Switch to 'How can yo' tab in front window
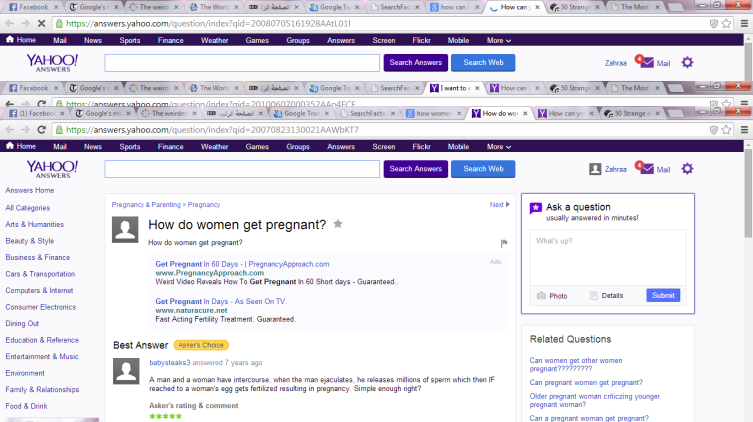The image size is (753, 422). coord(566,113)
